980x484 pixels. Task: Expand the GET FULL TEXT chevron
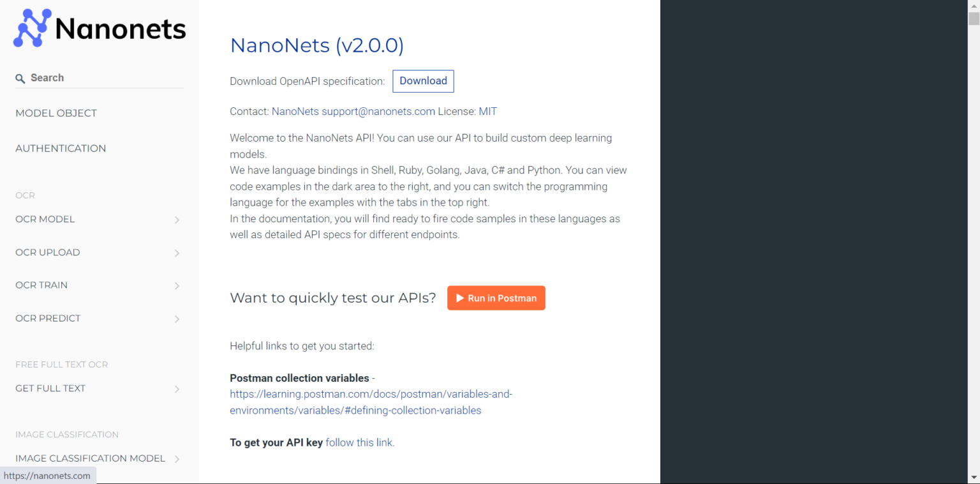click(177, 389)
